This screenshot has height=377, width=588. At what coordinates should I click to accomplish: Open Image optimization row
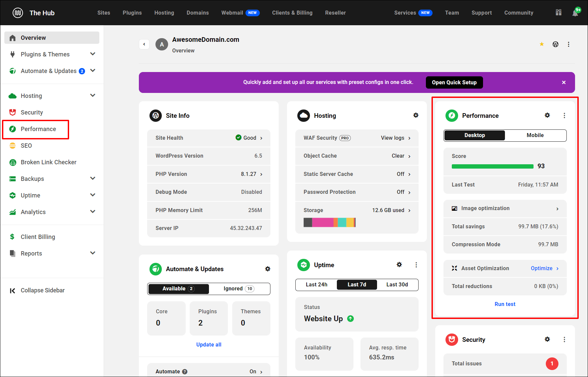[505, 208]
